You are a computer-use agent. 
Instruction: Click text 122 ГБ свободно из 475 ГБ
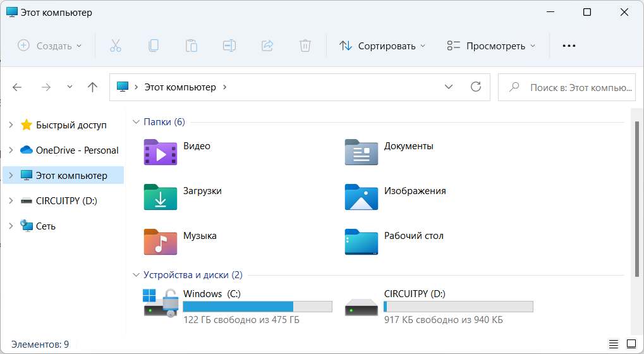pyautogui.click(x=241, y=319)
